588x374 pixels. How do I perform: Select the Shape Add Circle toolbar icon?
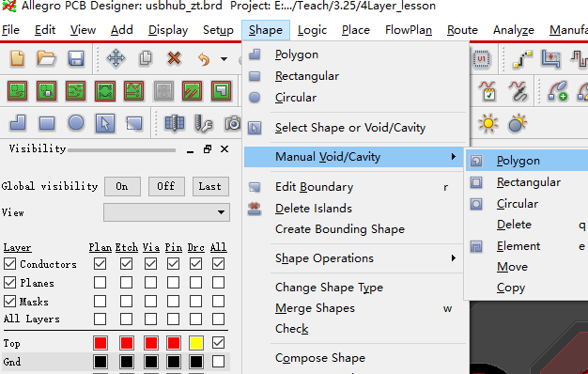tap(76, 123)
